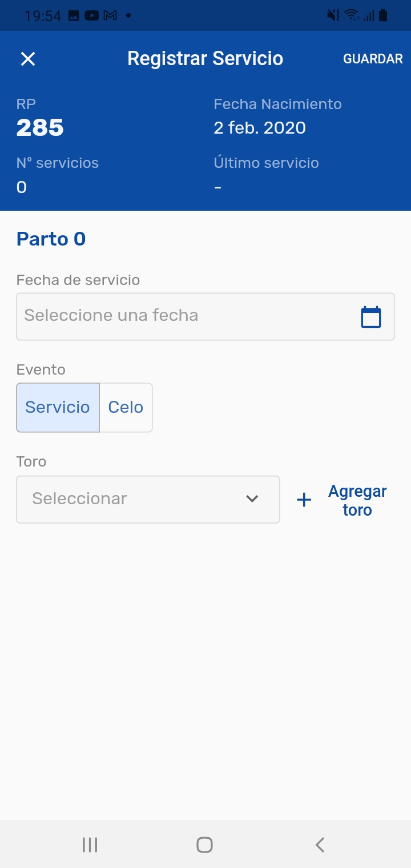Tap the Parto 0 section heading
The height and width of the screenshot is (868, 411).
point(51,239)
